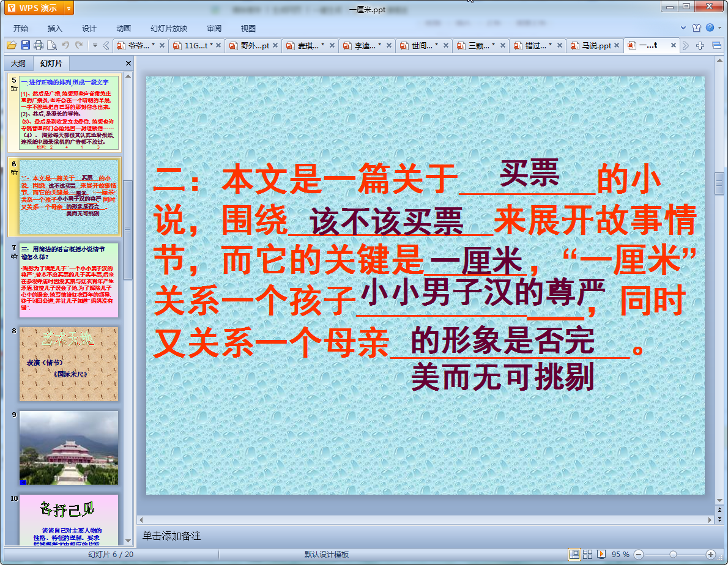Go to the previous slide with the double-up arrow
728x565 pixels.
(719, 510)
